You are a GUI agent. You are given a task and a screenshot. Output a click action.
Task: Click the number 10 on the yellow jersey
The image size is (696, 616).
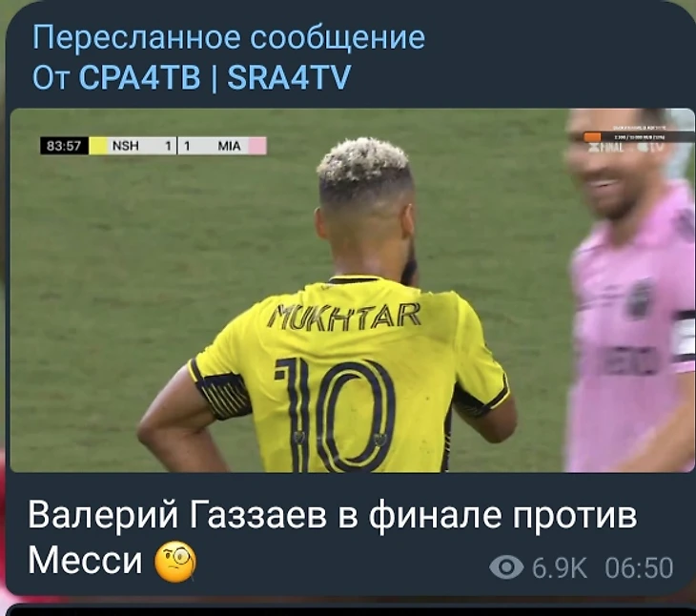[335, 415]
